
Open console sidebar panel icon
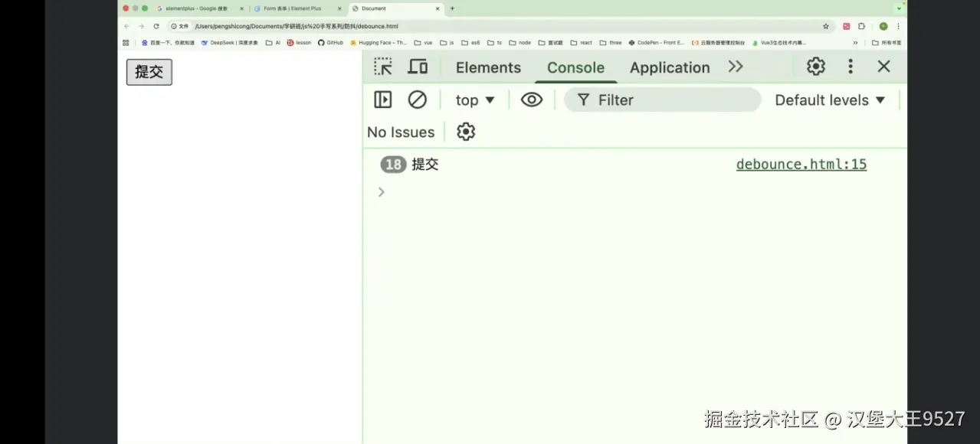click(x=382, y=100)
